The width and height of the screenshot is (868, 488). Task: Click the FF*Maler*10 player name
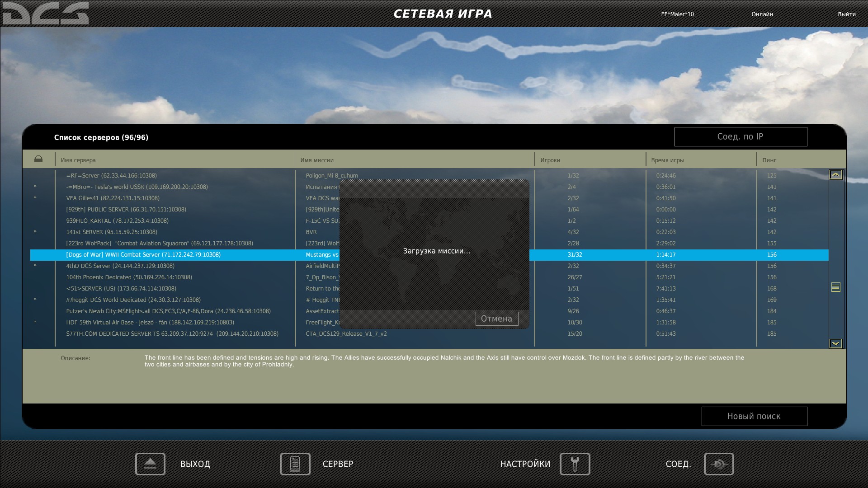(677, 14)
